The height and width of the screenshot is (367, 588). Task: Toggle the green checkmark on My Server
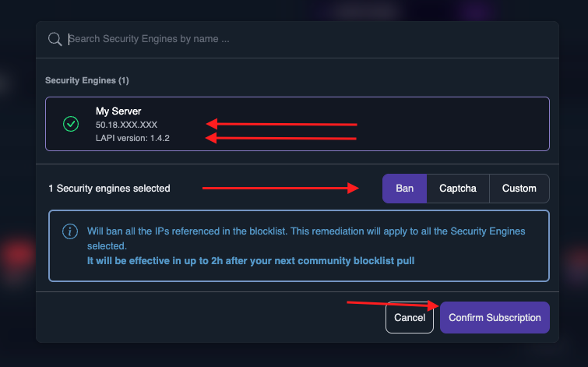(x=71, y=124)
